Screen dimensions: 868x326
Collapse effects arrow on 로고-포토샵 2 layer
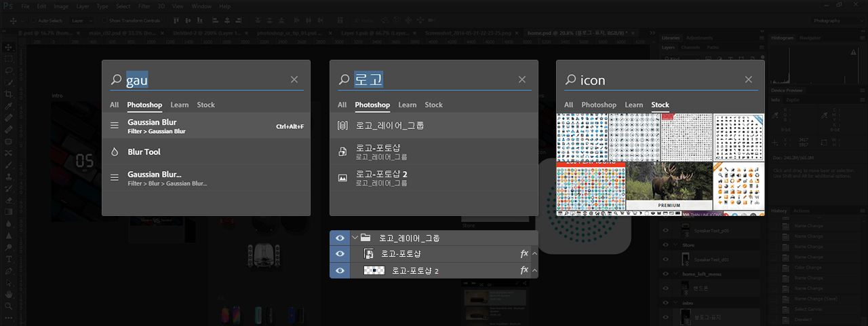[534, 270]
